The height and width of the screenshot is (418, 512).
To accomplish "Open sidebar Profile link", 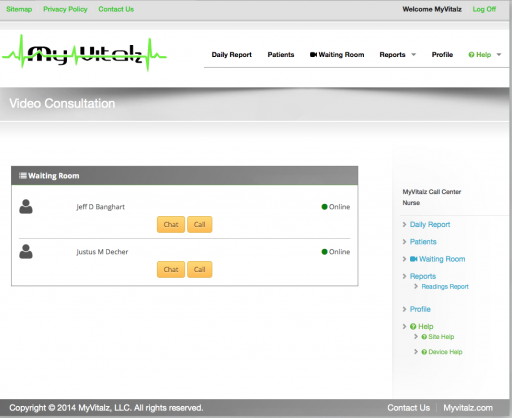I will (x=420, y=309).
